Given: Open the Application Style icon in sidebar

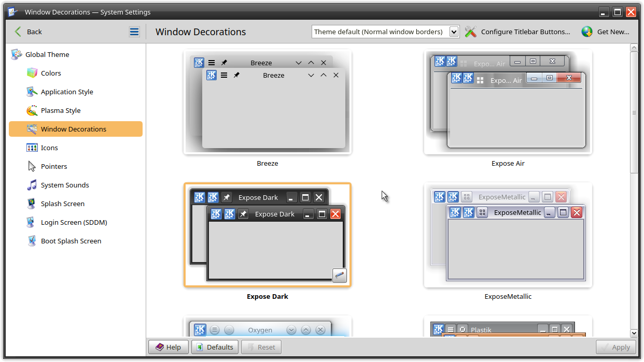Looking at the screenshot, I should 32,92.
